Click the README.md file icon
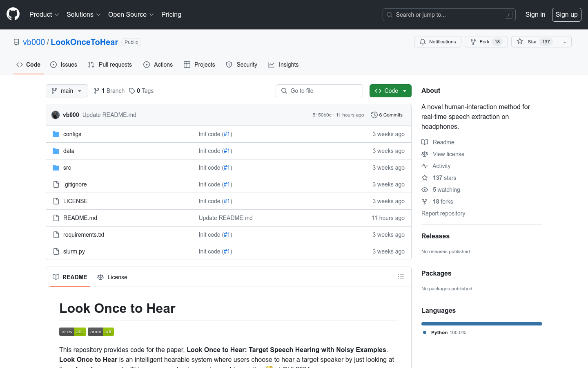 click(x=56, y=218)
